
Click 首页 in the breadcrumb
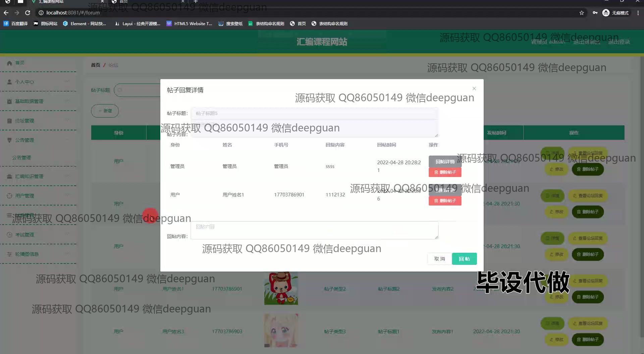point(96,65)
